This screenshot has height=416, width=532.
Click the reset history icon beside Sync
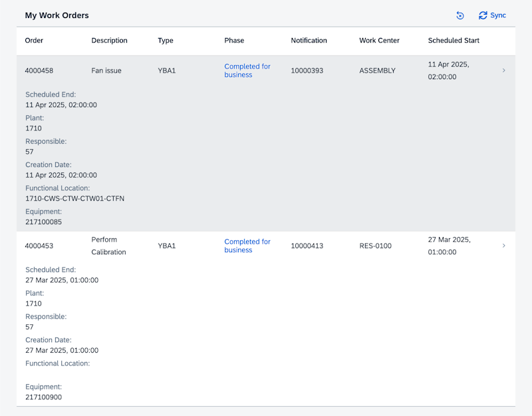tap(460, 15)
